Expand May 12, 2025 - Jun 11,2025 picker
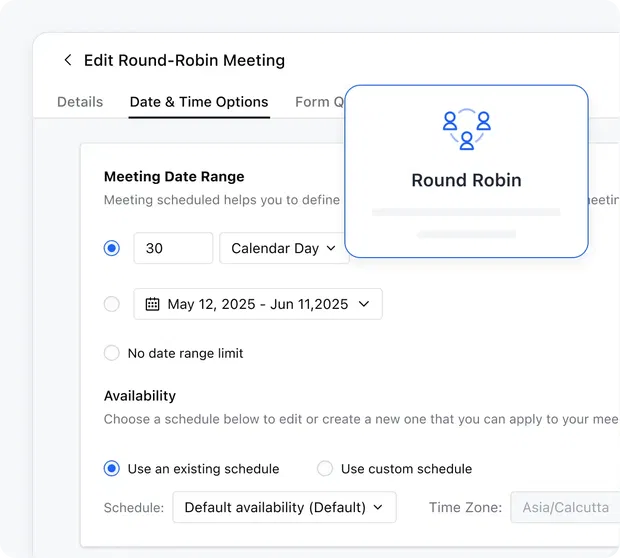 (x=258, y=304)
